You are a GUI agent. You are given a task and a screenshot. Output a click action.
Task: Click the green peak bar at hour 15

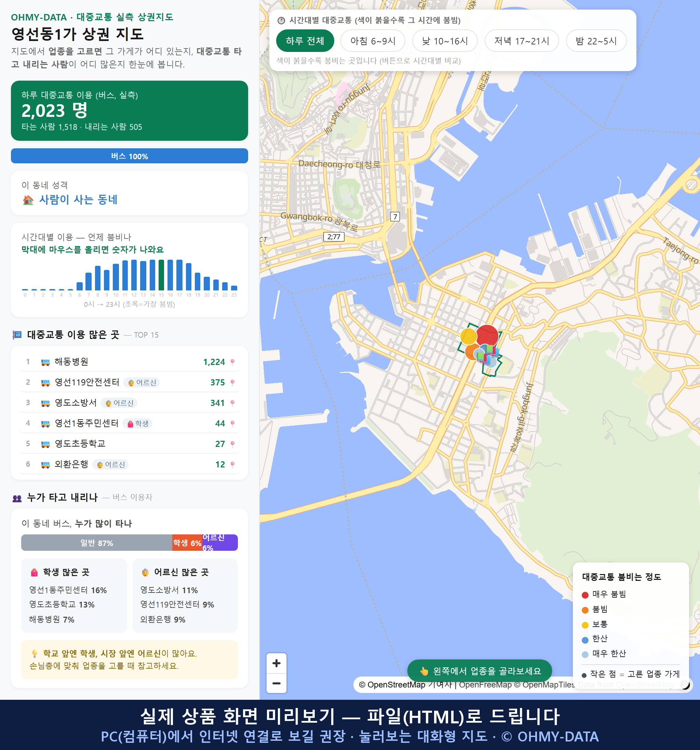161,275
